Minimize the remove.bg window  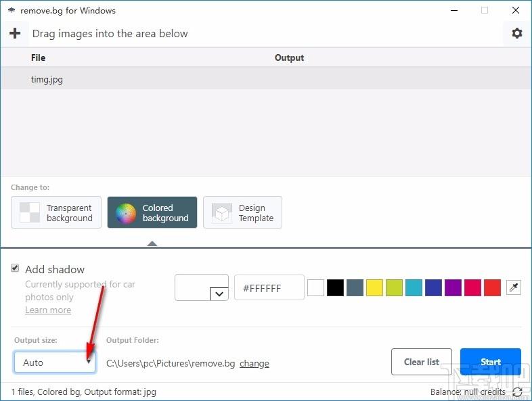(454, 11)
